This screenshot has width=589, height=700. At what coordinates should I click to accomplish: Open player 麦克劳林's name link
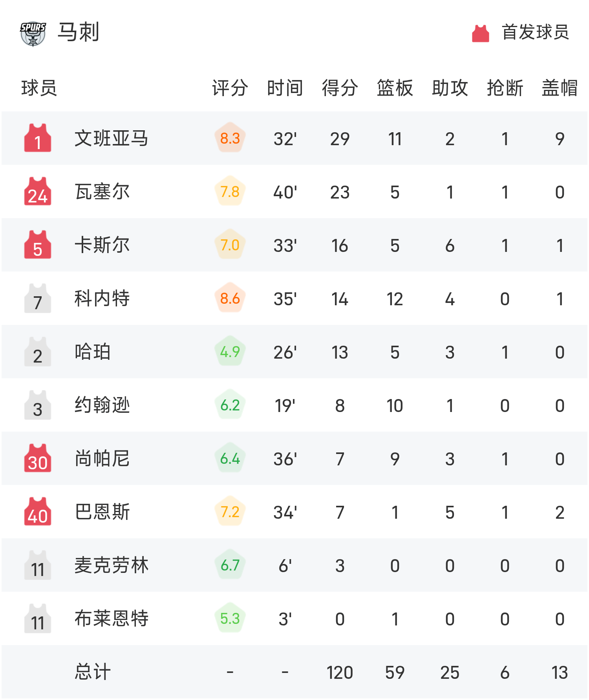pyautogui.click(x=112, y=565)
